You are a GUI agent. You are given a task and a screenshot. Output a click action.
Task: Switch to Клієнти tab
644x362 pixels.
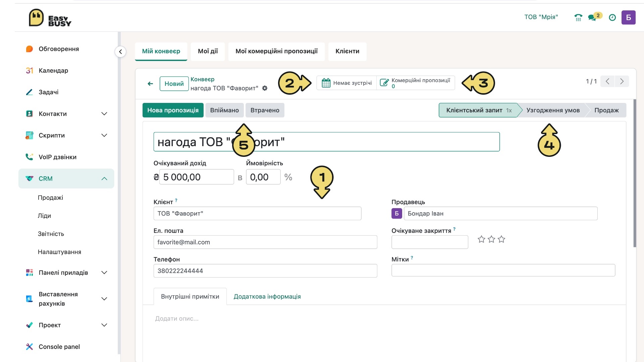pyautogui.click(x=347, y=51)
